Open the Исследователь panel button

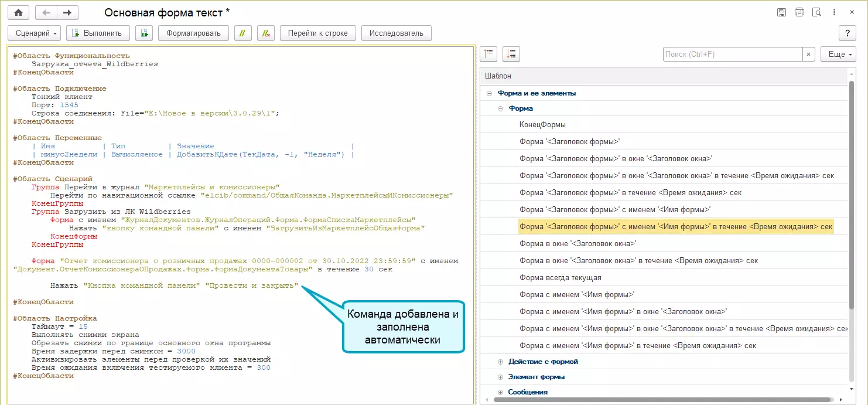point(396,33)
